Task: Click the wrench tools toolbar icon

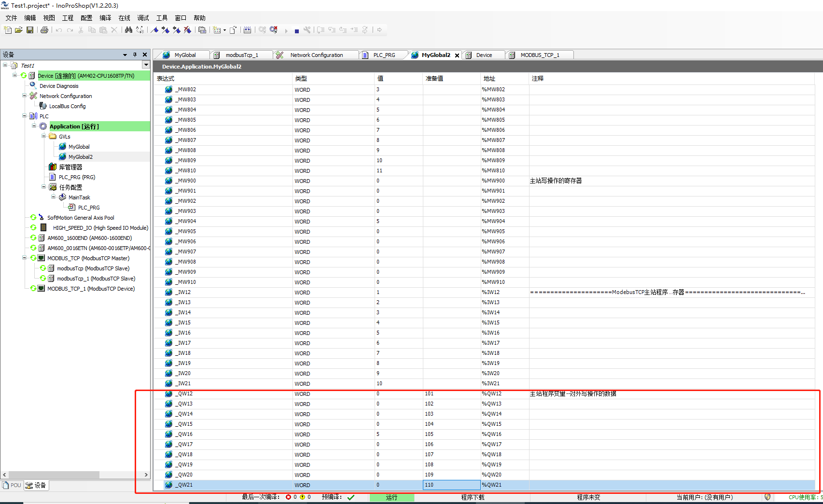Action: 307,30
